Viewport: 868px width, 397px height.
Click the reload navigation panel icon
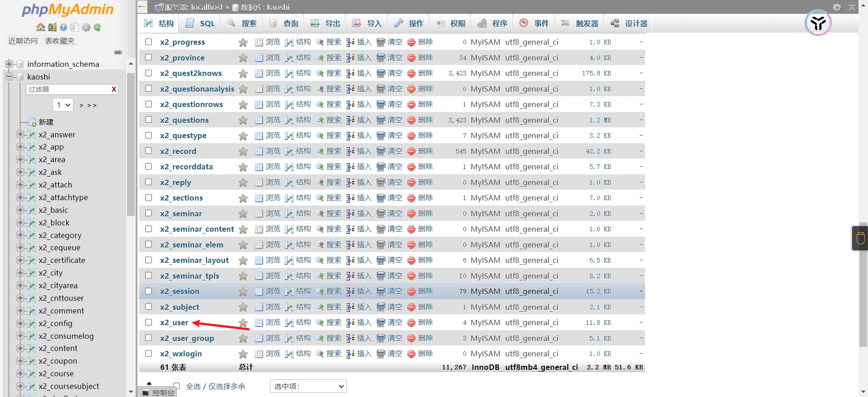[97, 27]
